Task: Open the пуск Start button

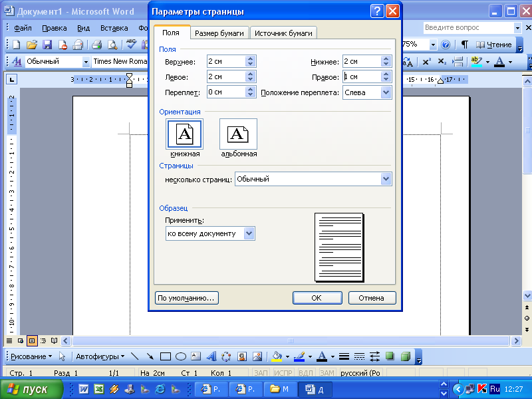Action: pyautogui.click(x=31, y=389)
